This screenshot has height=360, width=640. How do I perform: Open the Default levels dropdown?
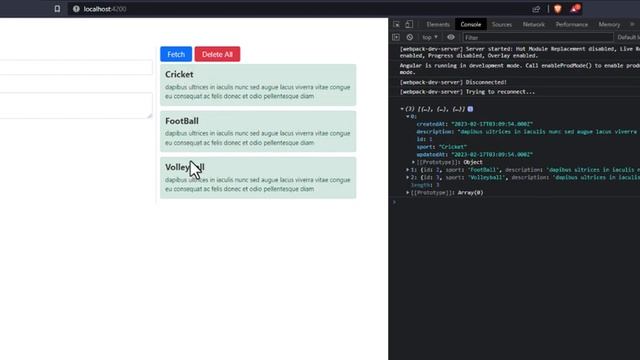tap(628, 38)
